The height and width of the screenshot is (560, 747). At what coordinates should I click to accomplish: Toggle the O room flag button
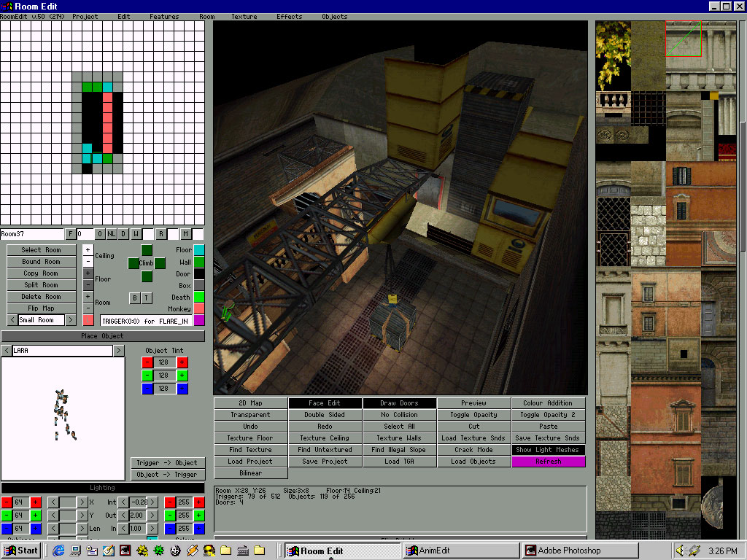point(99,234)
